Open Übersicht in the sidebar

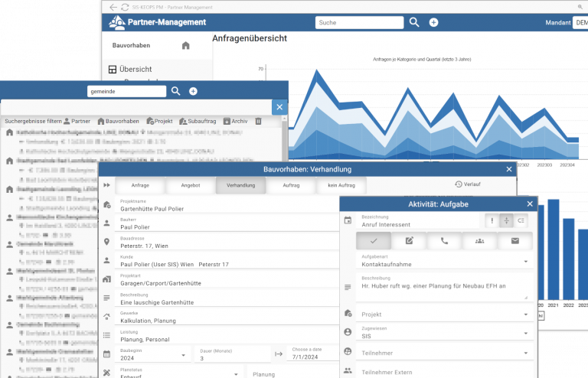click(136, 70)
